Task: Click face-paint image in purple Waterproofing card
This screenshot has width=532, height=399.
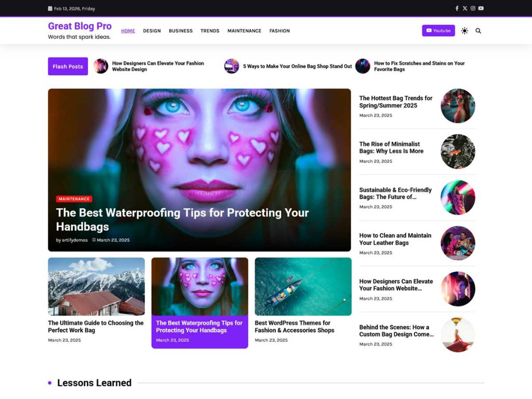Action: (200, 287)
